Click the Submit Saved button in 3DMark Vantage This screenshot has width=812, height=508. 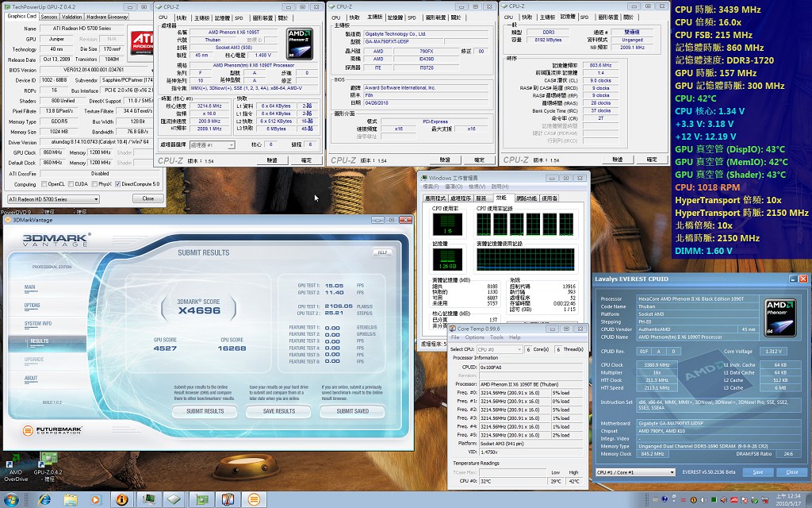[353, 412]
